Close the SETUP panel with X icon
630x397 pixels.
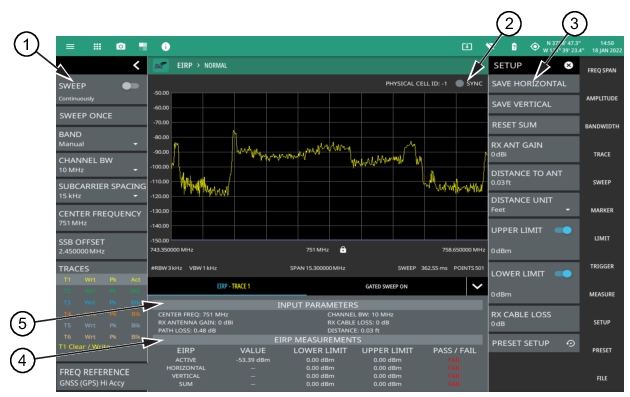(x=569, y=65)
